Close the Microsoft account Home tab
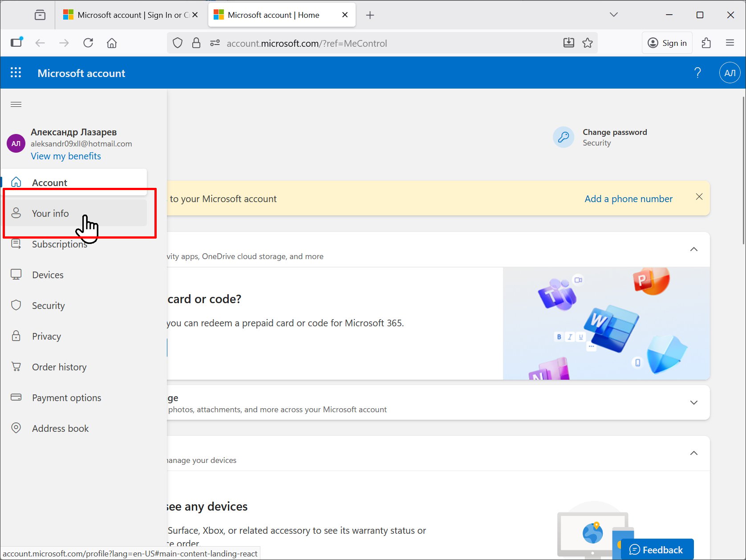 click(345, 15)
